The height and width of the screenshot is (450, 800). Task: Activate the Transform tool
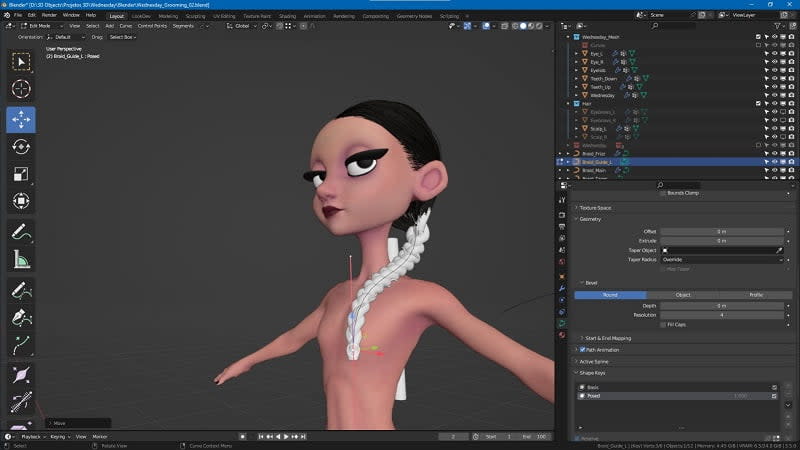coord(21,201)
